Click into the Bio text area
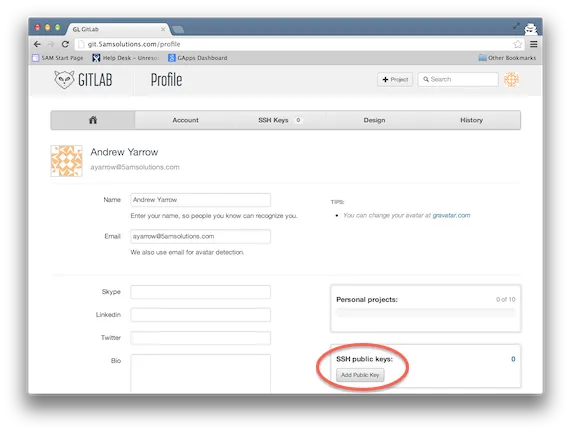571x433 pixels. coord(201,374)
